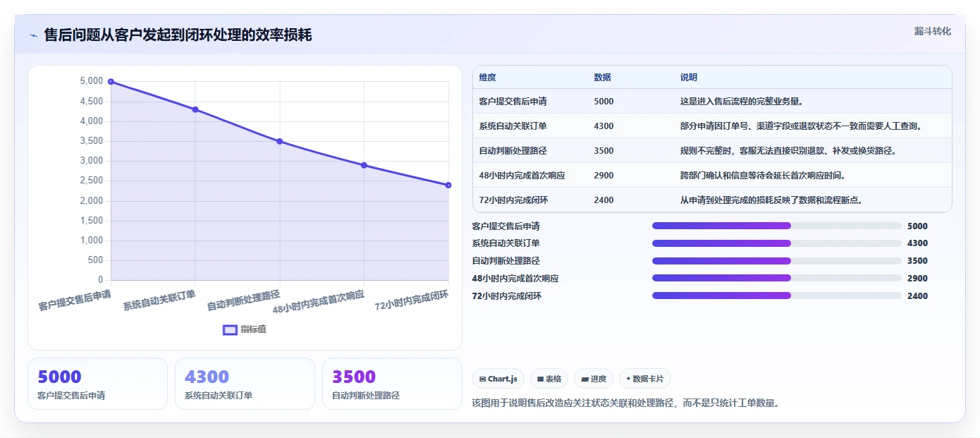Viewport: 980px width, 438px height.
Task: Click description 这是进入售后流程的完整业务量。
Action: click(742, 102)
